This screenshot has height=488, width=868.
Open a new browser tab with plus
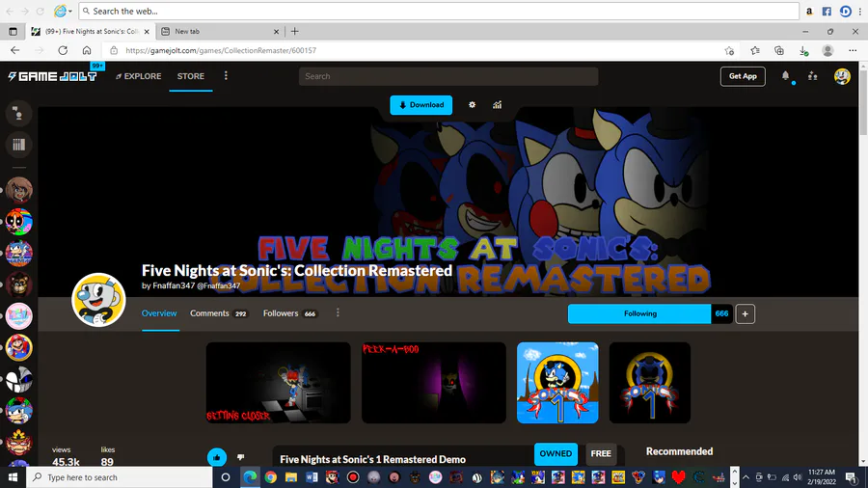[x=294, y=32]
